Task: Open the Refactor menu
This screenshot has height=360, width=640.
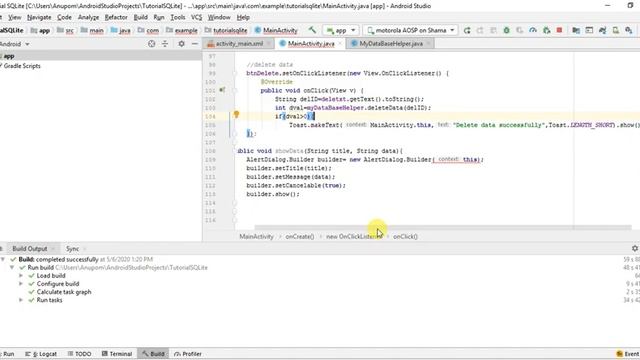Action: (116, 17)
